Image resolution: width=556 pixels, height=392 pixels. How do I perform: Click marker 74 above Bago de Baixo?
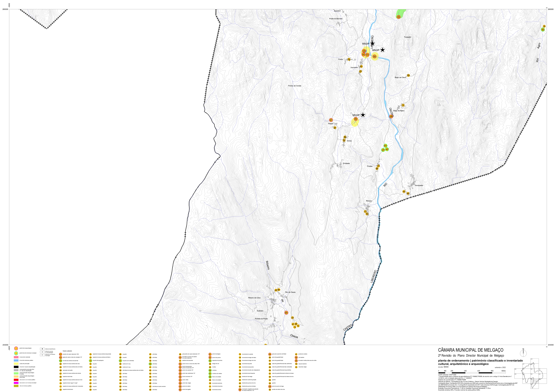click(403, 105)
